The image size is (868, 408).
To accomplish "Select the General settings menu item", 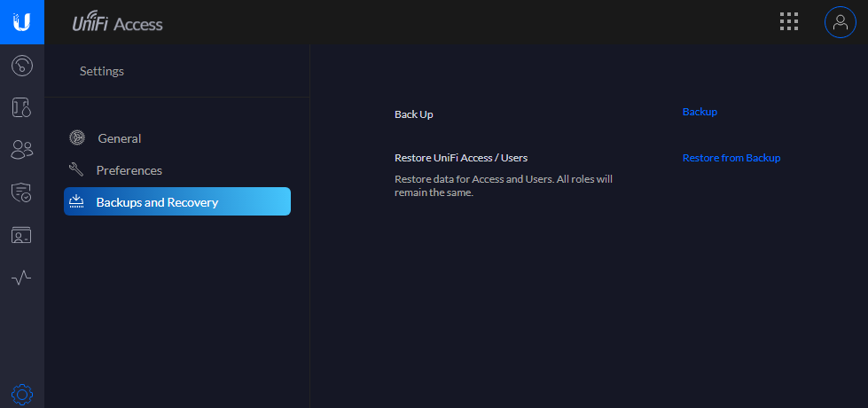I will tap(177, 137).
